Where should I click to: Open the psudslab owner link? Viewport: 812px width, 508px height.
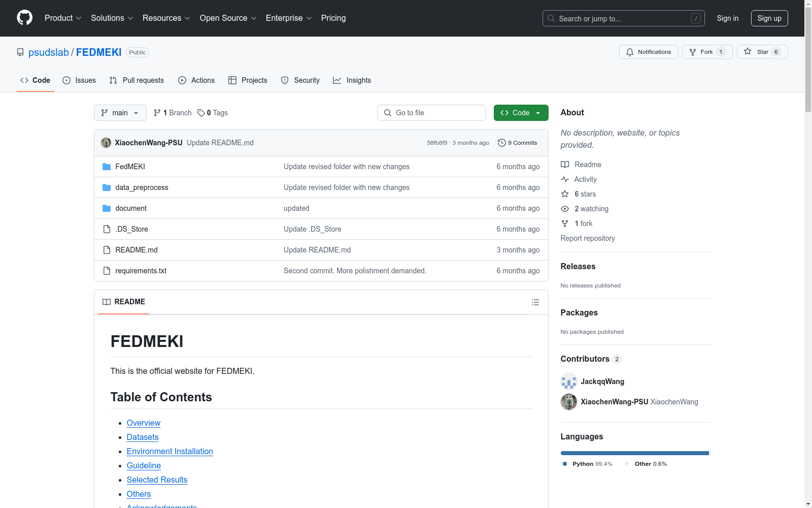tap(49, 52)
